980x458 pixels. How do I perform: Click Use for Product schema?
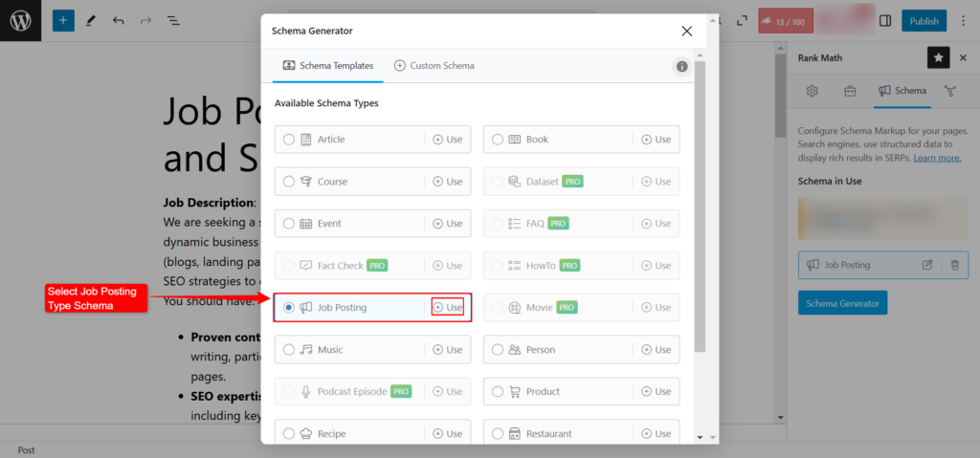657,391
